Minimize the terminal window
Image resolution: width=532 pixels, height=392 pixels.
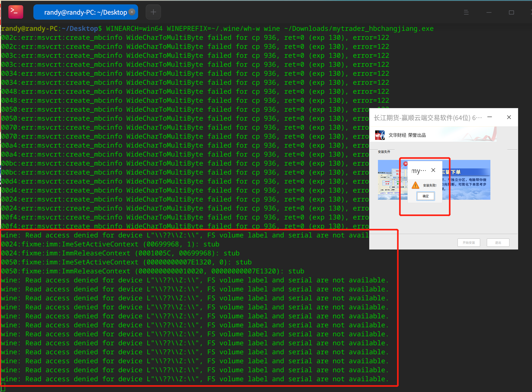(x=489, y=12)
